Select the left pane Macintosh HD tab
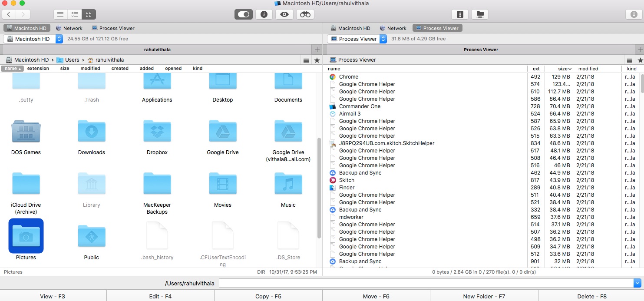The width and height of the screenshot is (644, 301). [x=26, y=28]
